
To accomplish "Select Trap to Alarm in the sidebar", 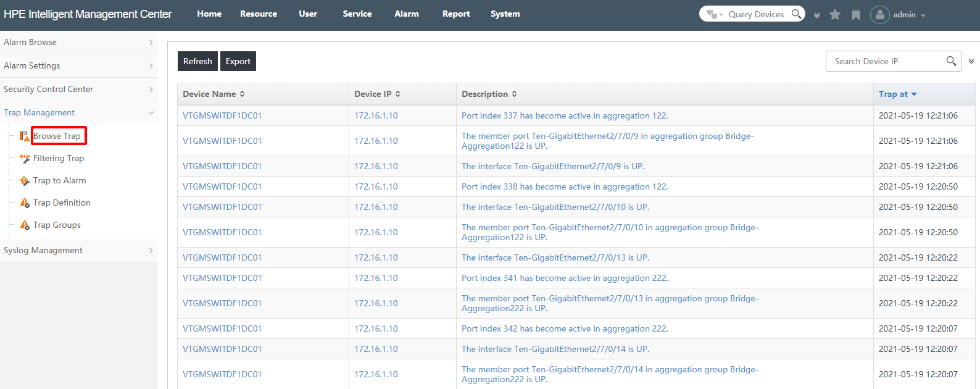I will pos(60,181).
